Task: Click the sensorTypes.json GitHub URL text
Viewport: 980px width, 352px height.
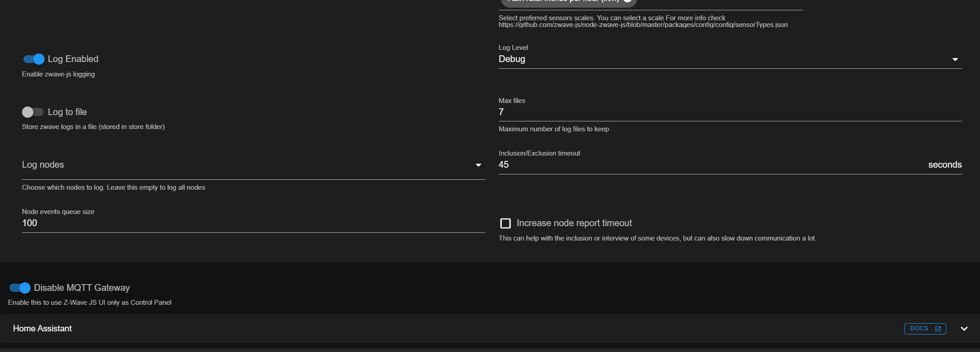Action: (x=643, y=25)
